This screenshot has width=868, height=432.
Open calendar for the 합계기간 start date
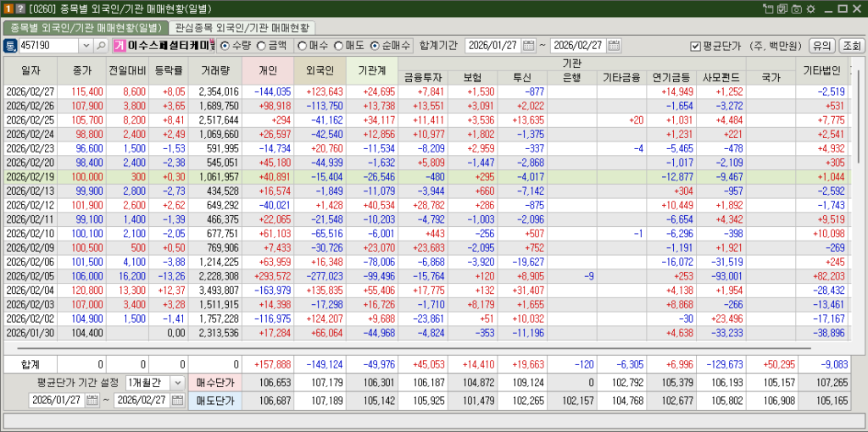pos(529,46)
